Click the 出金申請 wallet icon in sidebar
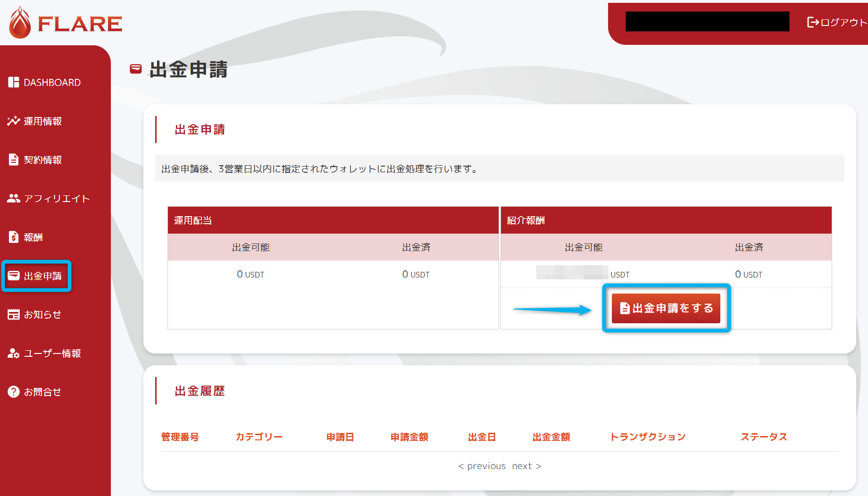868x496 pixels. pyautogui.click(x=14, y=276)
